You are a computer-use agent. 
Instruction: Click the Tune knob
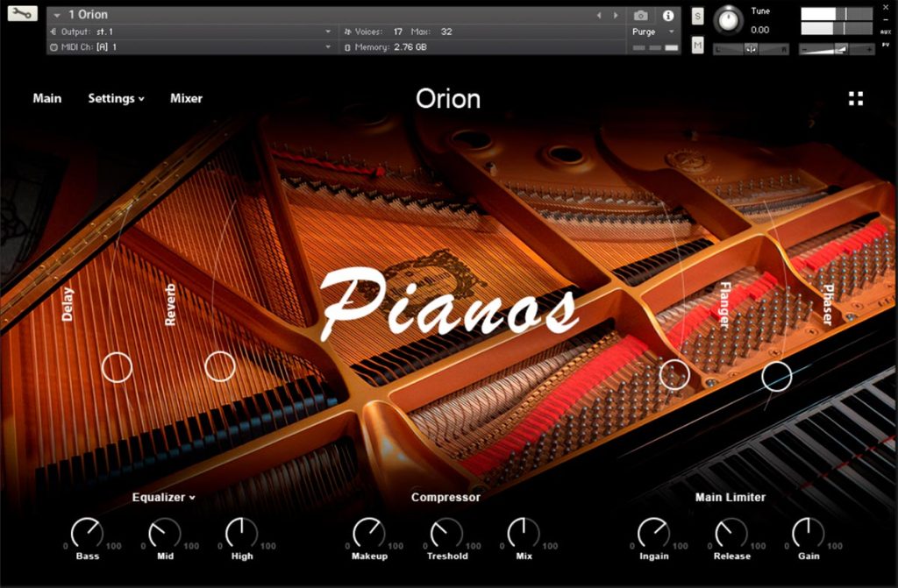[x=729, y=21]
